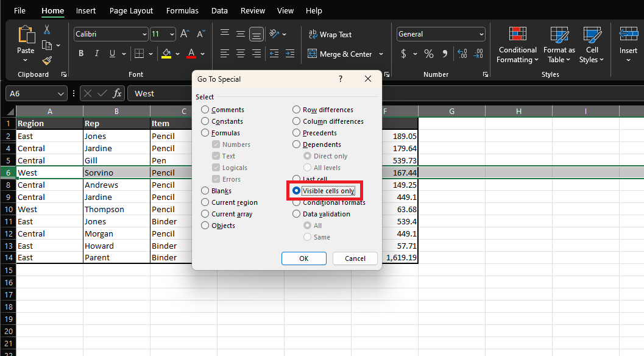This screenshot has width=644, height=356.
Task: Click the Increase Font Size icon
Action: (185, 34)
